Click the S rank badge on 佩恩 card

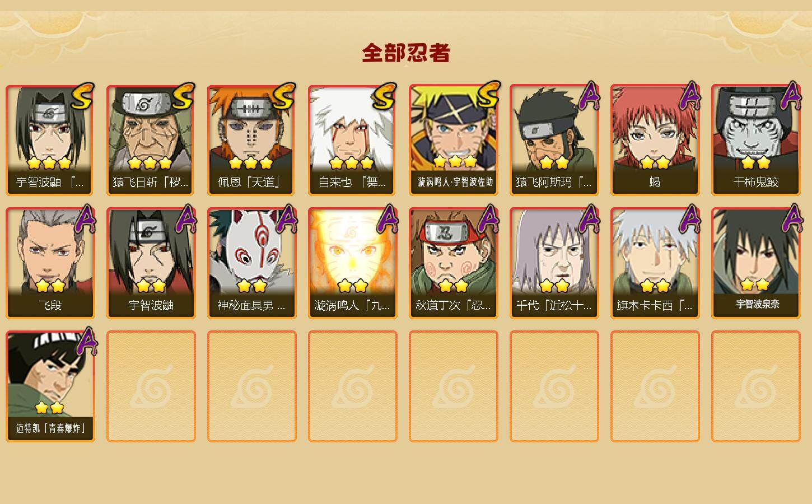pos(284,96)
